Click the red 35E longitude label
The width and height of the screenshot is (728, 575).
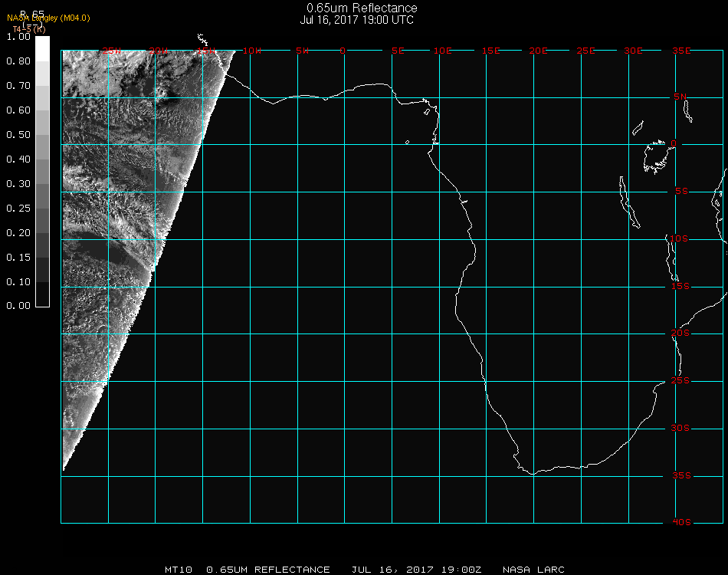[x=681, y=51]
